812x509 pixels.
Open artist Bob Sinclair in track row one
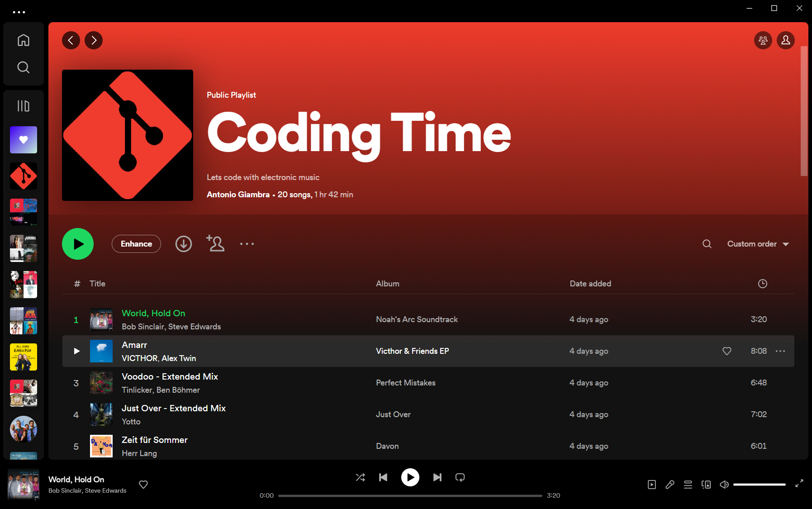point(143,327)
